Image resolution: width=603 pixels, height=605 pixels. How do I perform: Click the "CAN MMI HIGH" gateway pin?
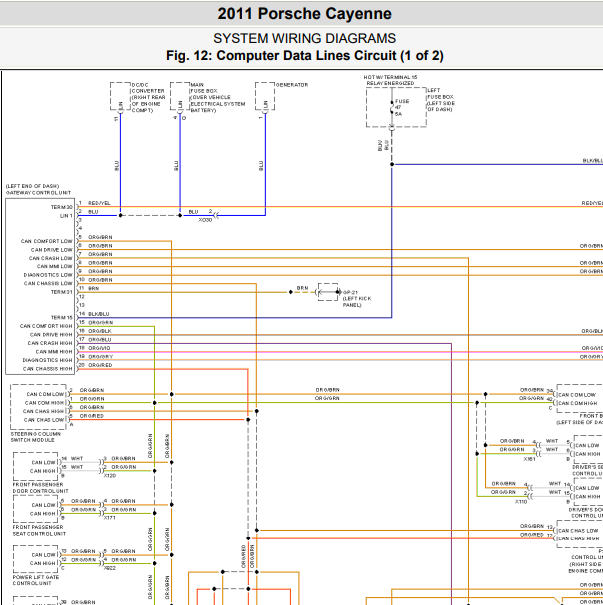[54, 352]
